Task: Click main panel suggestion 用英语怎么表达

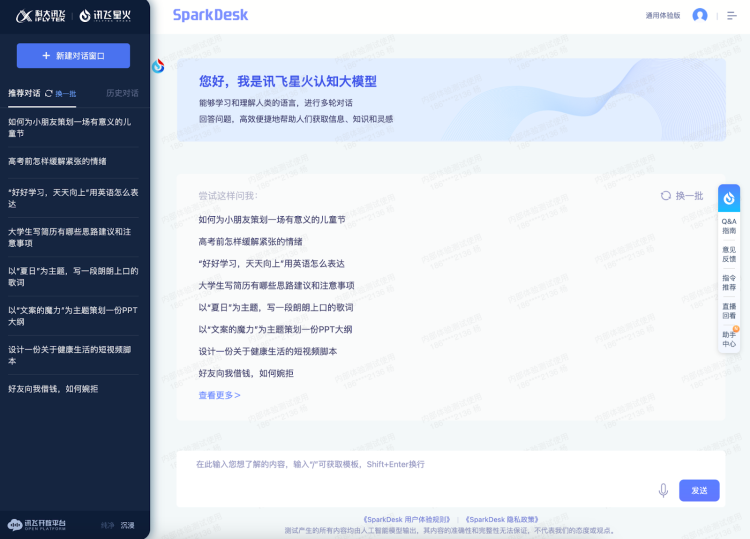Action: (x=271, y=264)
